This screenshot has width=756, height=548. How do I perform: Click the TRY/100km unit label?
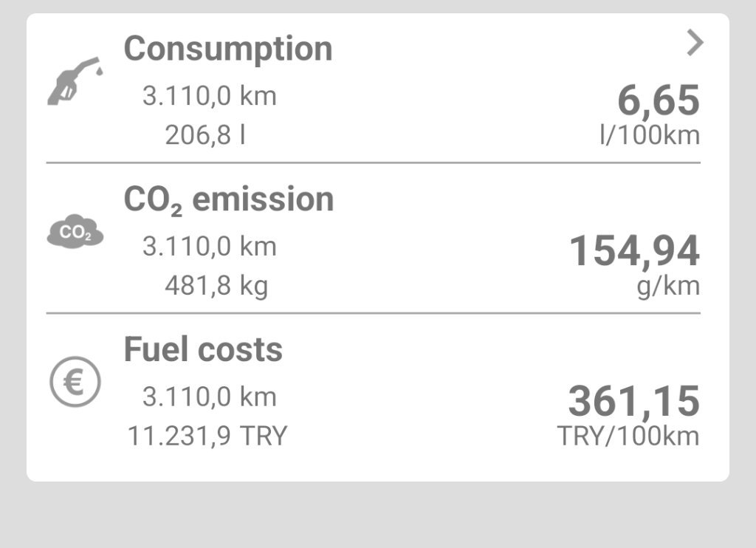pos(628,436)
